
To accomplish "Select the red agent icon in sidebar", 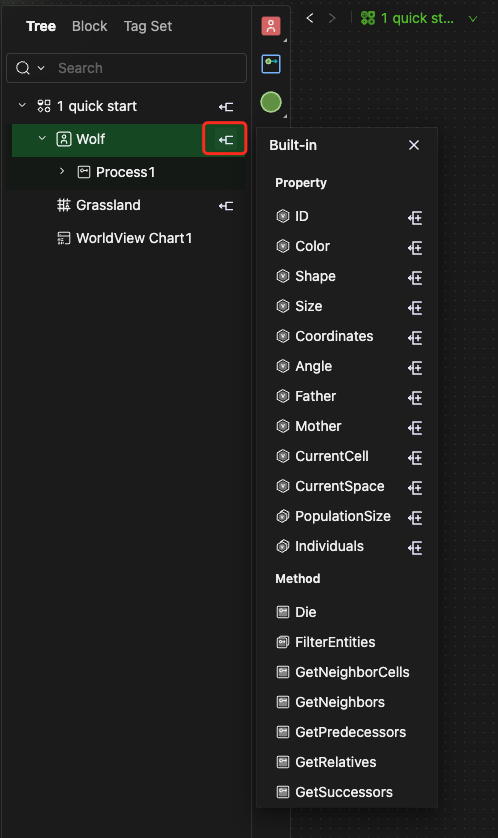I will pyautogui.click(x=271, y=26).
